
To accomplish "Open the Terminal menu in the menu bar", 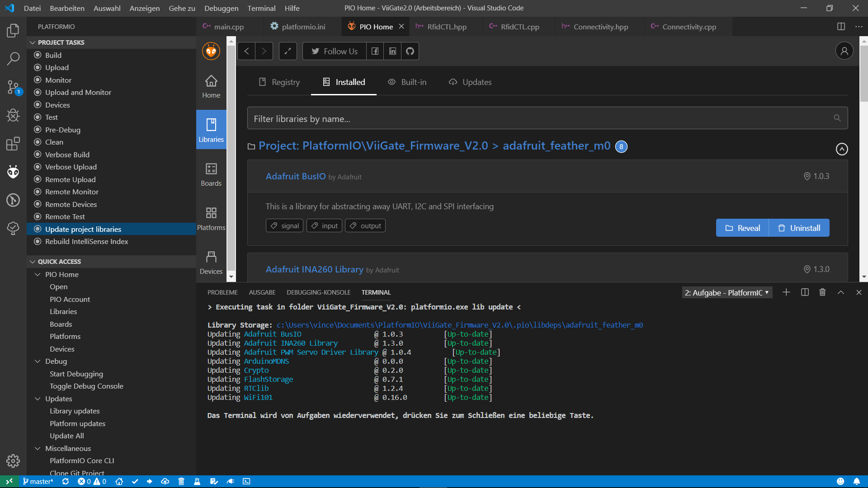I will (x=261, y=8).
